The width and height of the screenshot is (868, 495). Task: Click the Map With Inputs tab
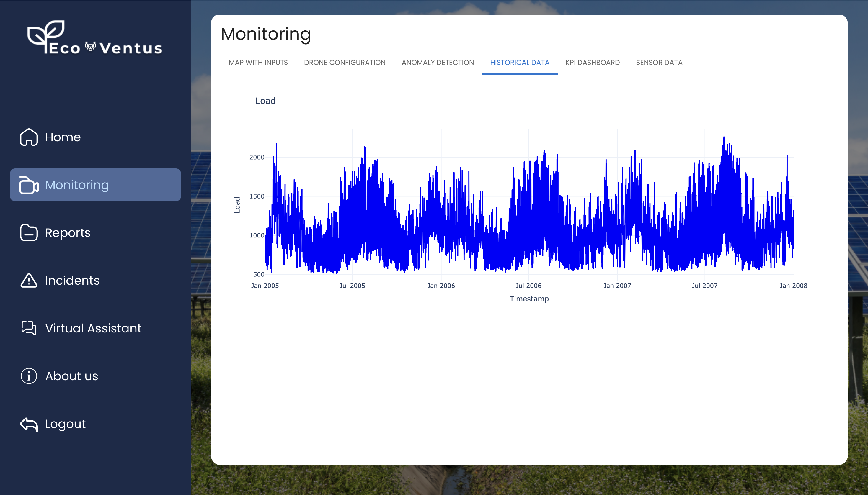258,63
